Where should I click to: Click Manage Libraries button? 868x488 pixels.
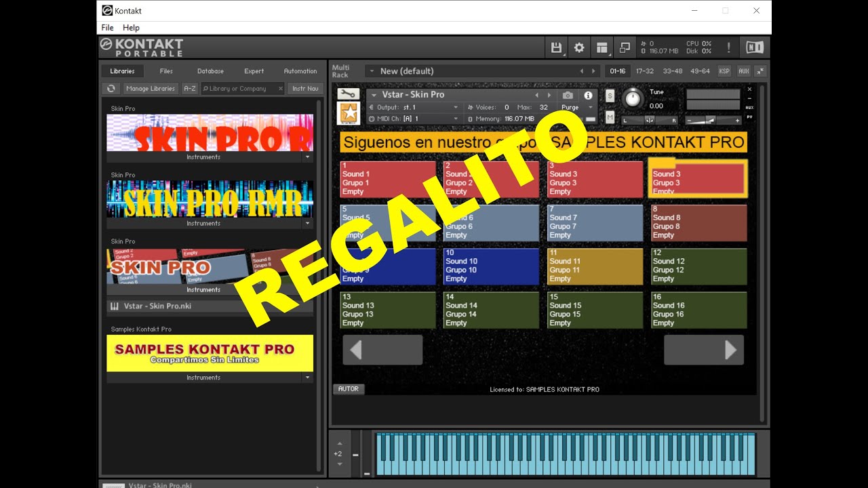tap(151, 88)
